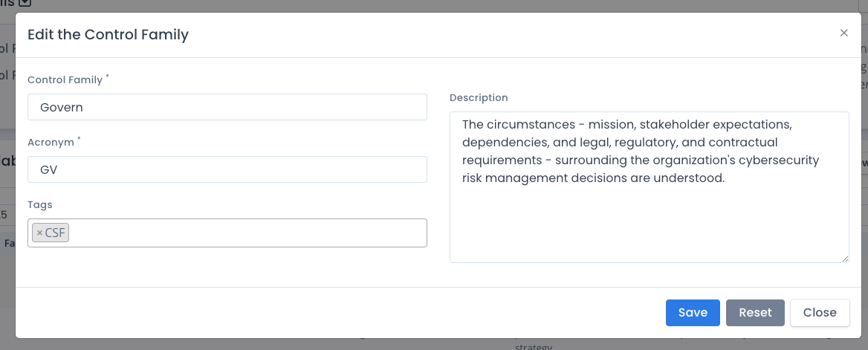Reset the form fields
The height and width of the screenshot is (350, 868).
pyautogui.click(x=755, y=312)
